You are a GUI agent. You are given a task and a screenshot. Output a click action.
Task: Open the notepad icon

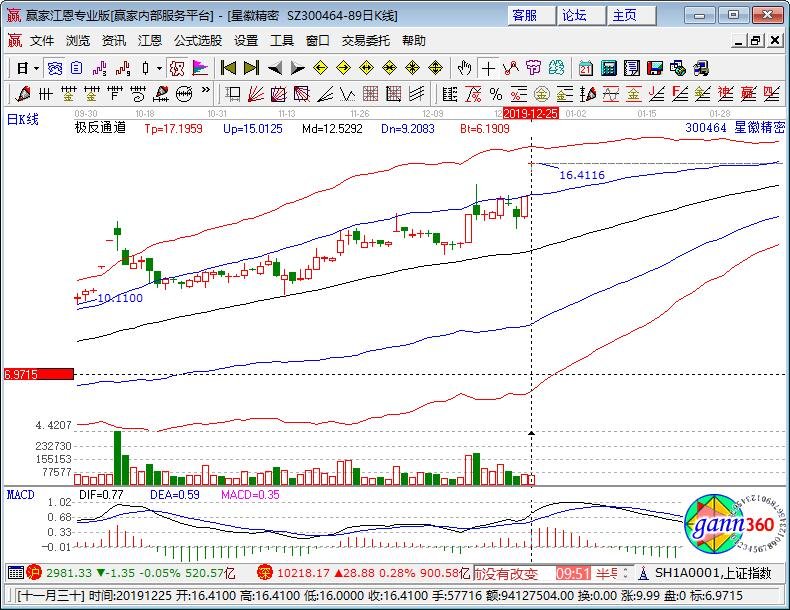pyautogui.click(x=632, y=68)
